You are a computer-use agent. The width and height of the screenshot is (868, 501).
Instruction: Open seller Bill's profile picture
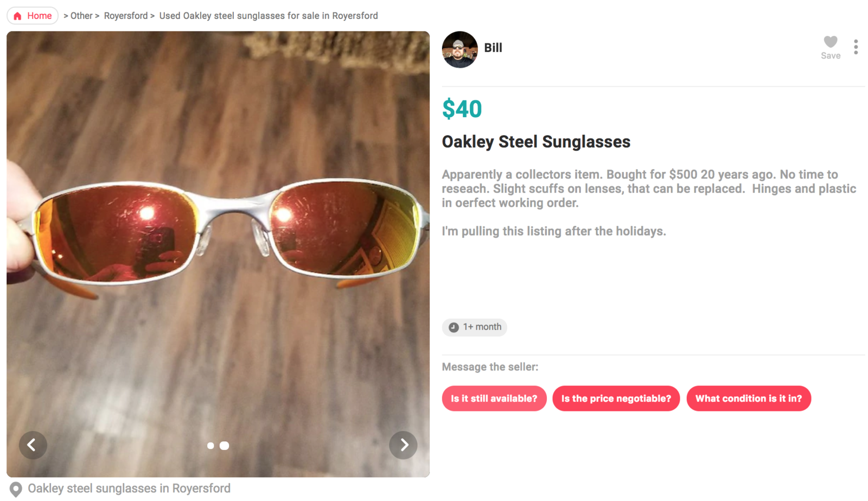459,49
